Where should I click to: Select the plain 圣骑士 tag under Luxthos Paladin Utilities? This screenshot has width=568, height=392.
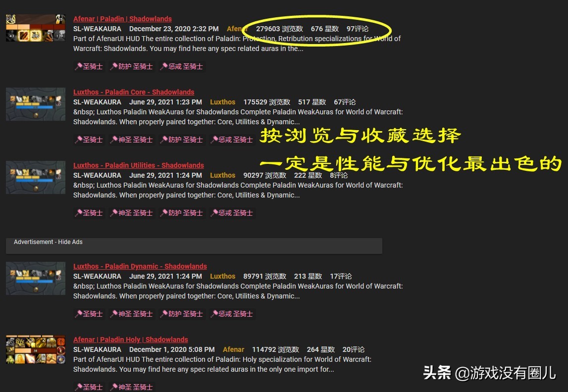[x=89, y=213]
